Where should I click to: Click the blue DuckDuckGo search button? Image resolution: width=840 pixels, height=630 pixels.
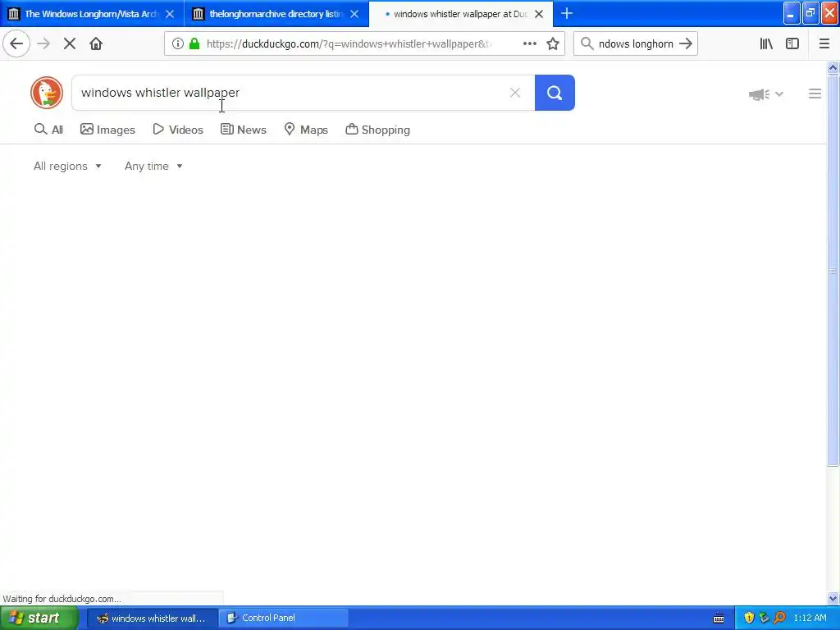pos(555,93)
